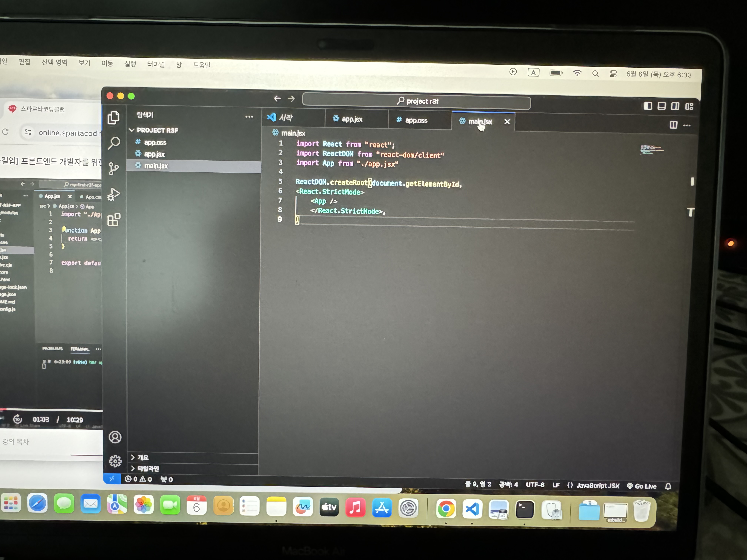Viewport: 747px width, 560px height.
Task: Open the Extensions view
Action: [x=114, y=219]
